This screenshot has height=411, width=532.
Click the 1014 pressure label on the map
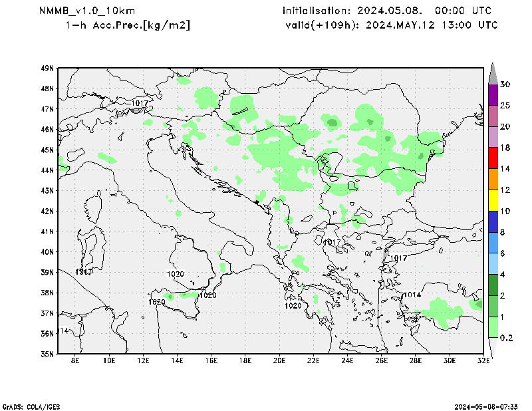412,295
